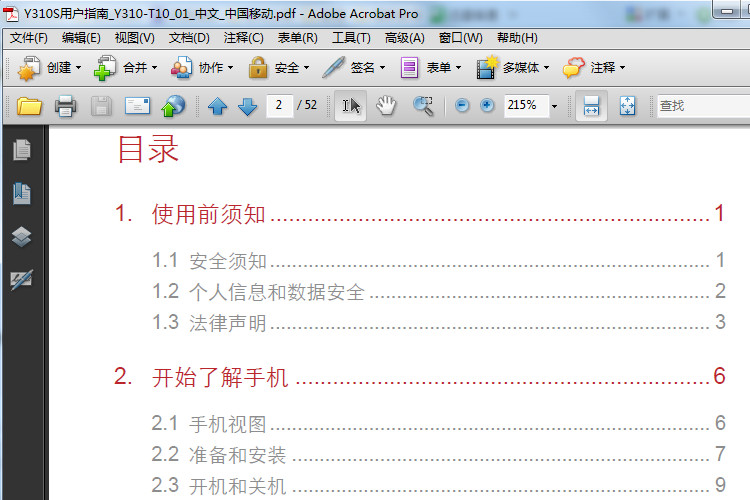Zoom out with the minus button
This screenshot has height=500, width=750.
[x=462, y=105]
